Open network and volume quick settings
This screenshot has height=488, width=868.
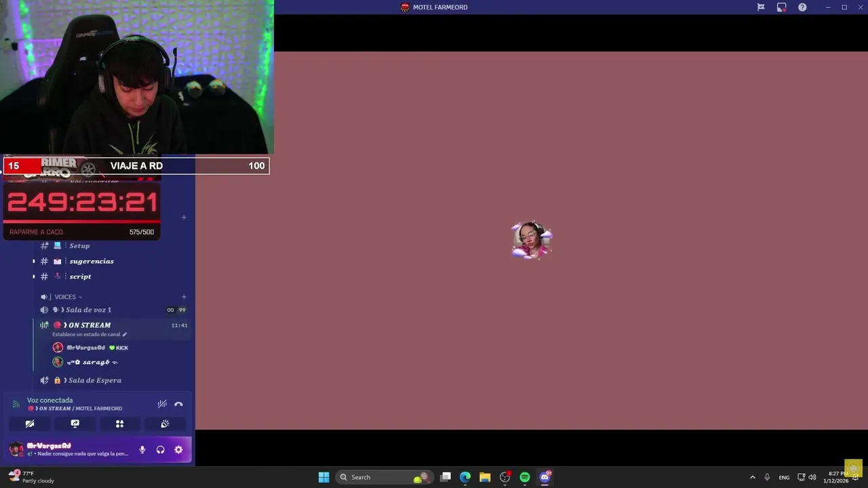pos(807,477)
